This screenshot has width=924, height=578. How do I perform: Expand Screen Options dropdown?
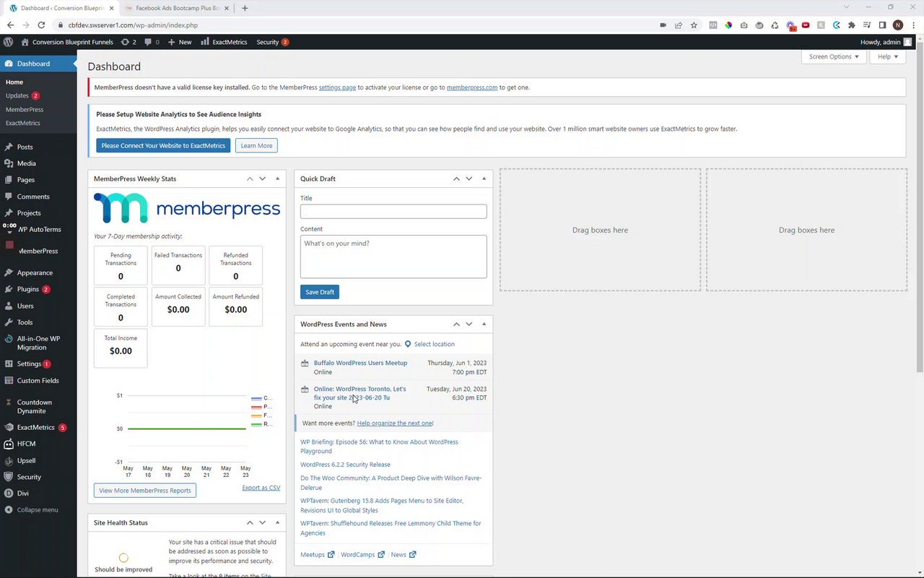click(834, 56)
